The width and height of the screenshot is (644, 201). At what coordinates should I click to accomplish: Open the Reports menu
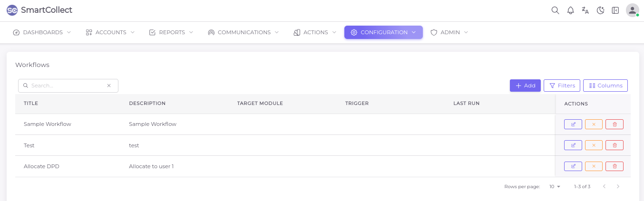tap(171, 32)
